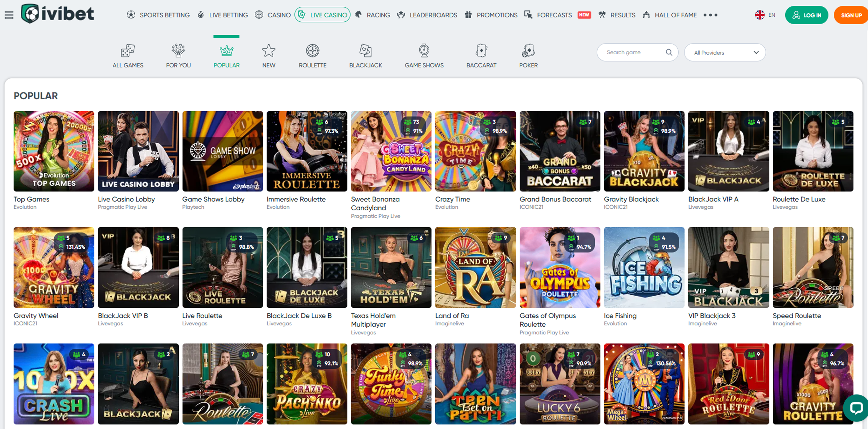Open the hamburger side menu

(x=9, y=15)
